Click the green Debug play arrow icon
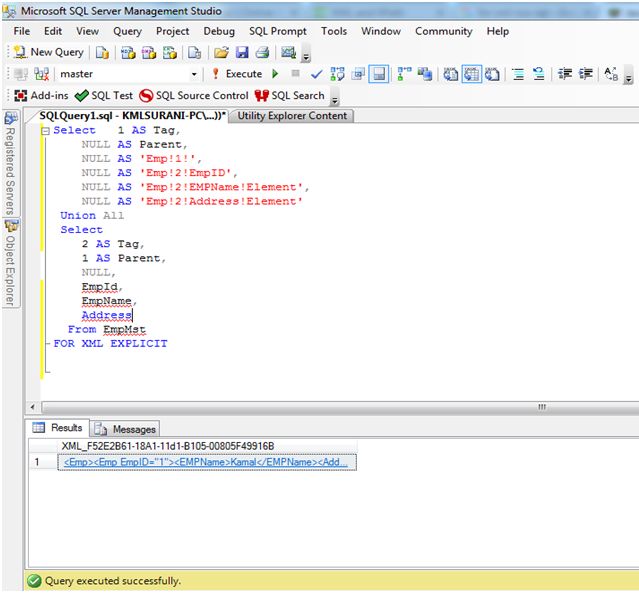This screenshot has height=593, width=639. [275, 74]
